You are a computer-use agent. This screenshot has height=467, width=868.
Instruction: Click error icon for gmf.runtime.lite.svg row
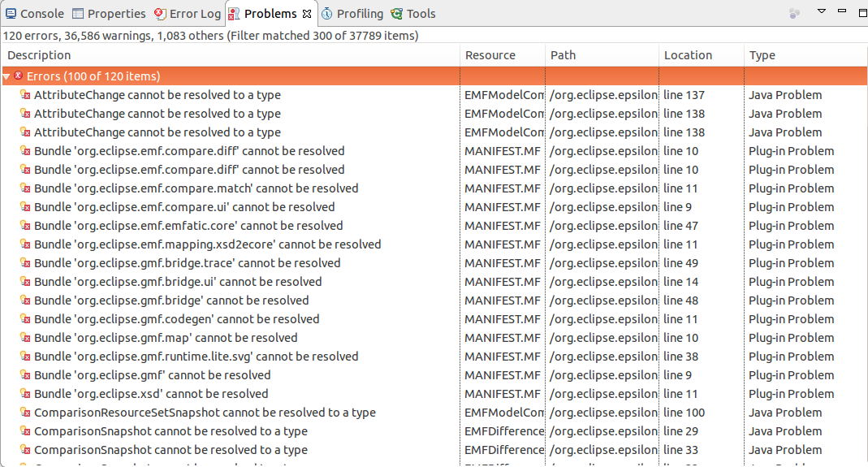(25, 357)
